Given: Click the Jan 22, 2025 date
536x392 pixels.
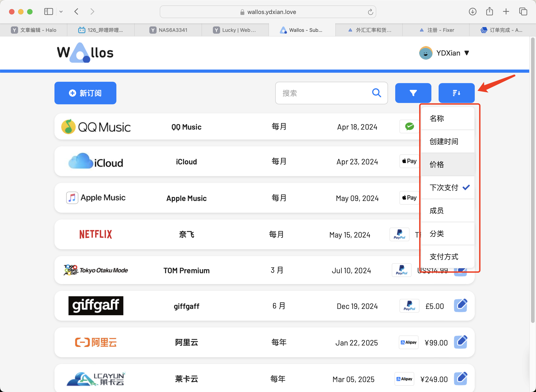Looking at the screenshot, I should 356,343.
